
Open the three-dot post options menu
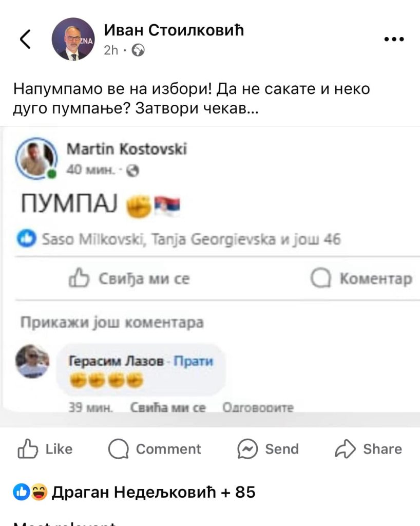(x=394, y=39)
